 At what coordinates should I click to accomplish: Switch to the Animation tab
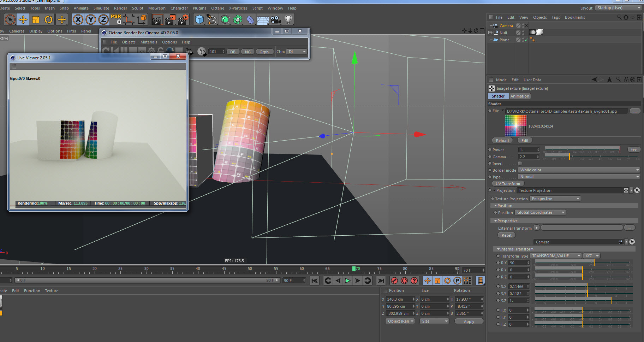520,96
